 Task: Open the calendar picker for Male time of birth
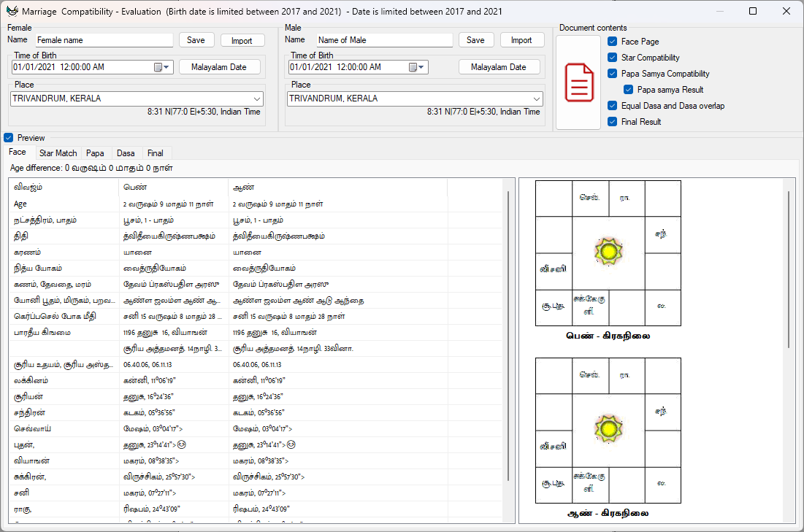pyautogui.click(x=416, y=67)
